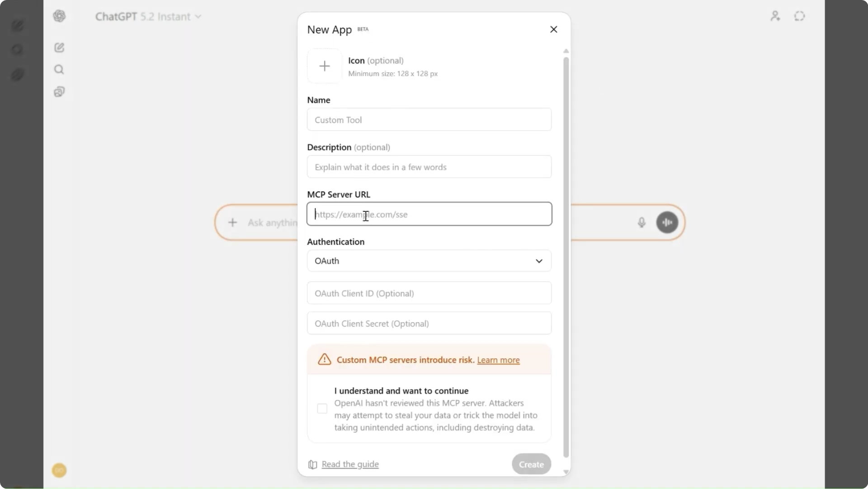Viewport: 868px width, 489px height.
Task: Start dictation with the microphone icon
Action: click(642, 222)
